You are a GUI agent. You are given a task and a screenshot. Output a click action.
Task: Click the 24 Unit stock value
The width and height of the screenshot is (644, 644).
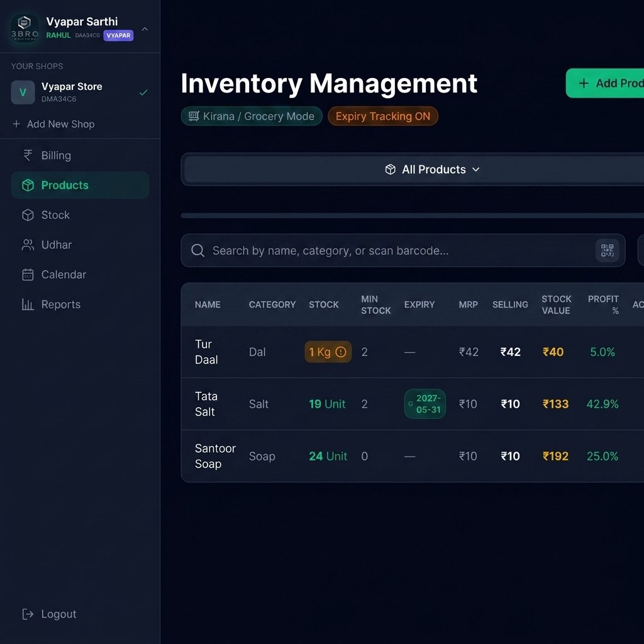328,457
